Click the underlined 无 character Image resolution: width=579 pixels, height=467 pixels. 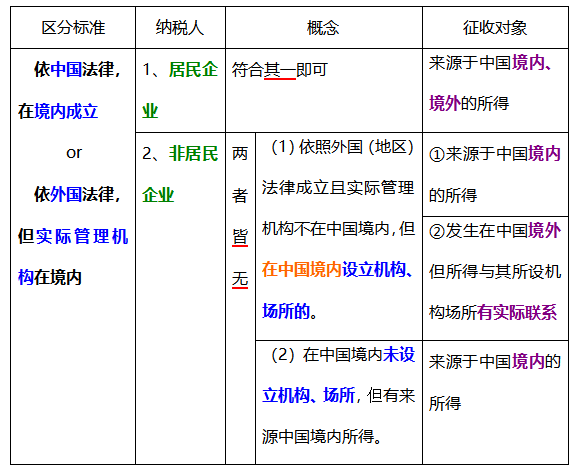coord(240,279)
